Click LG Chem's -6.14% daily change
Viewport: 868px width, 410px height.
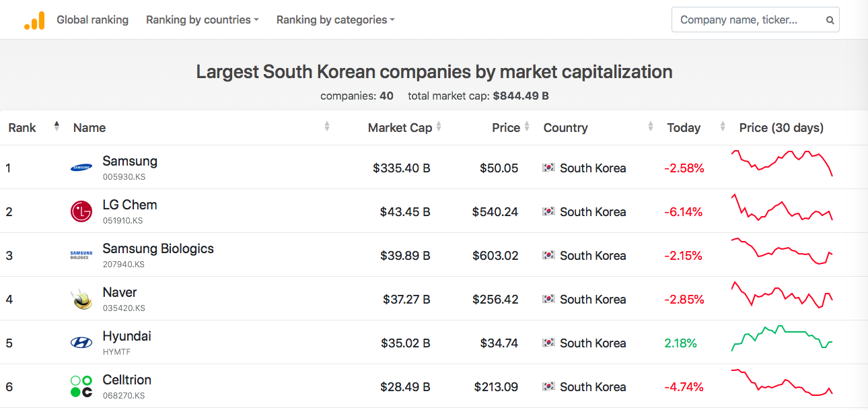[684, 211]
